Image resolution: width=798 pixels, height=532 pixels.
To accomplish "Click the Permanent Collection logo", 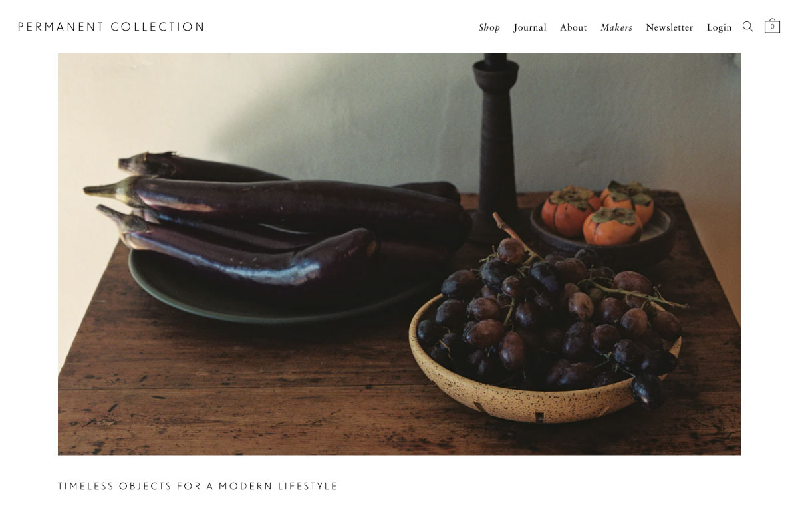I will tap(111, 27).
